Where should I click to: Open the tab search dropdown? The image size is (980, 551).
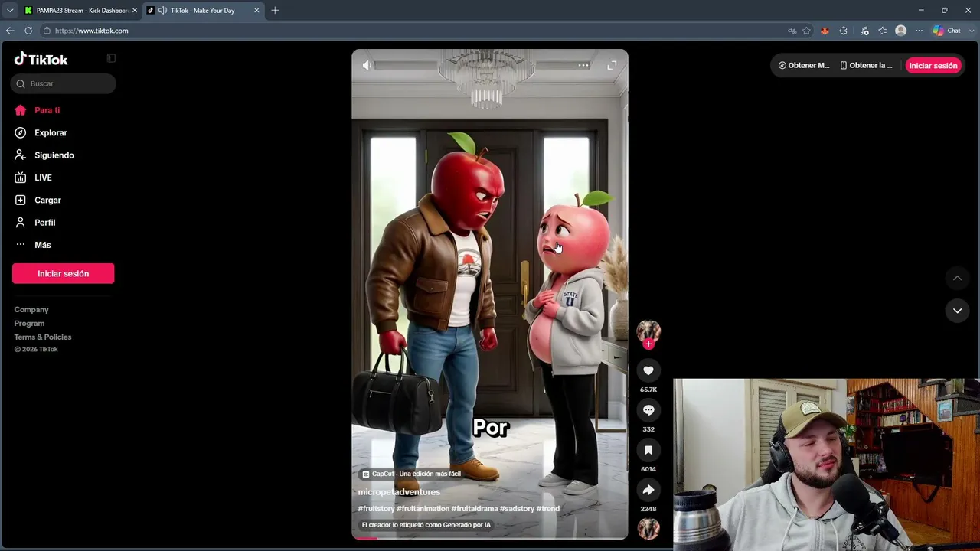click(x=9, y=11)
